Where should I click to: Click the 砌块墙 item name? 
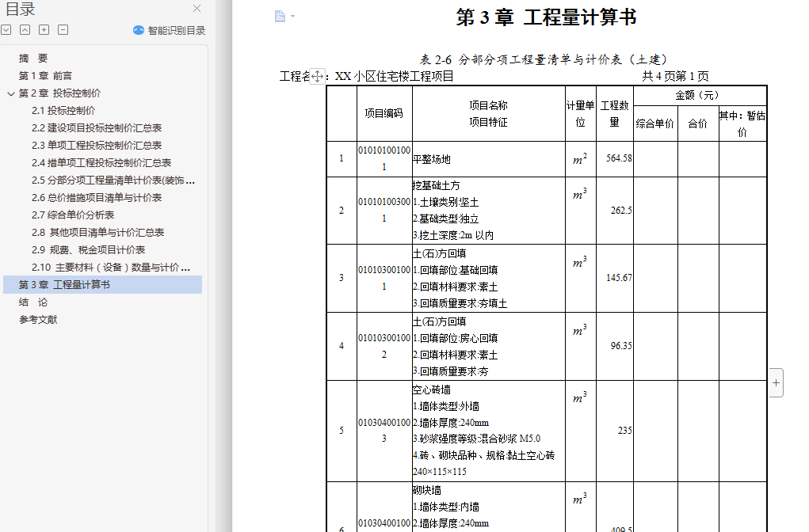pos(427,490)
